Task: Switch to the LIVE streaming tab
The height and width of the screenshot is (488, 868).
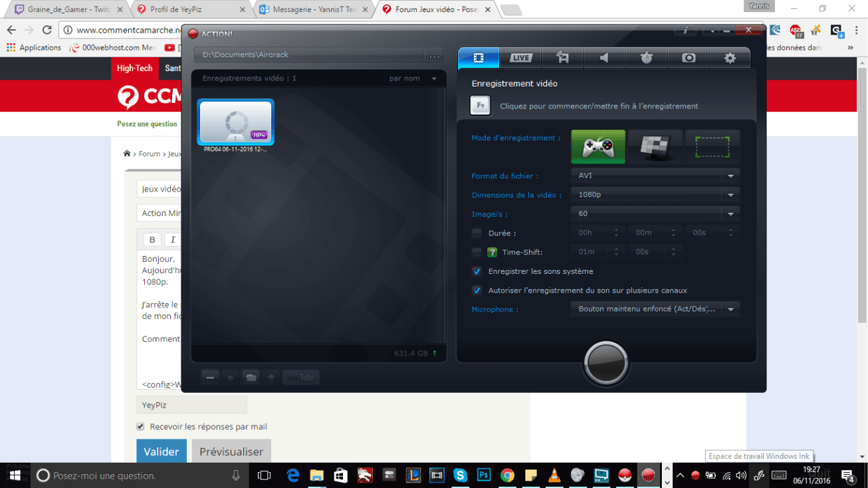Action: click(x=520, y=58)
